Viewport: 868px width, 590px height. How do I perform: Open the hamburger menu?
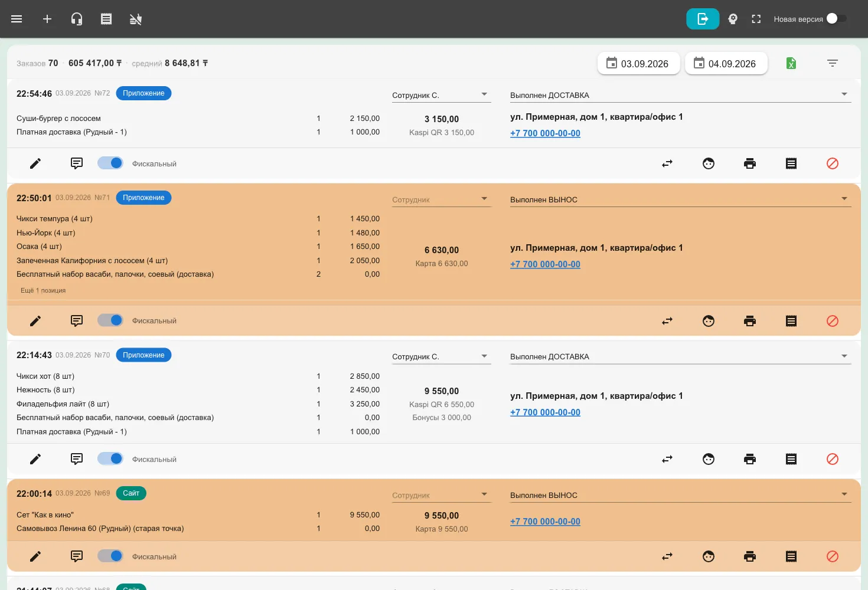17,19
